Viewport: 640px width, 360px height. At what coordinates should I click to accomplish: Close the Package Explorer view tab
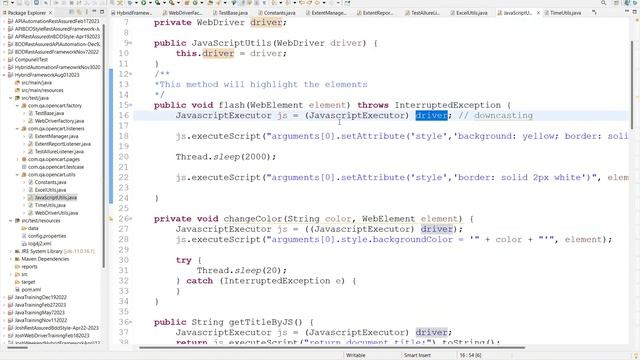click(50, 13)
